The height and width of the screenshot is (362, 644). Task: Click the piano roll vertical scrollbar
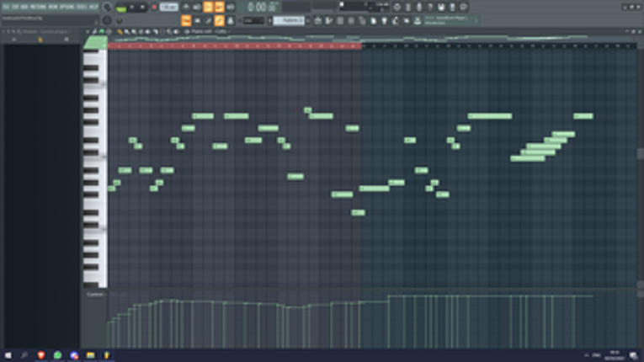pyautogui.click(x=640, y=154)
